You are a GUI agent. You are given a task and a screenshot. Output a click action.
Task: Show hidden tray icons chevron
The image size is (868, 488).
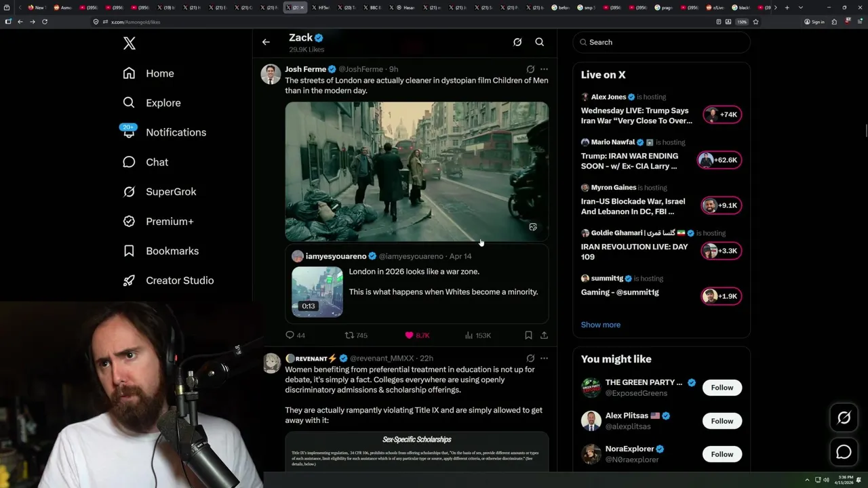pos(807,480)
